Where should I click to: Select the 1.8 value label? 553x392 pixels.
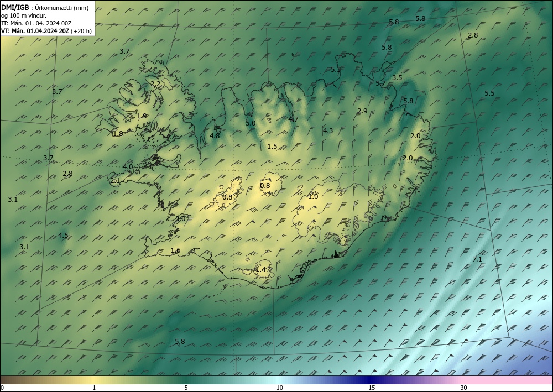[118, 134]
